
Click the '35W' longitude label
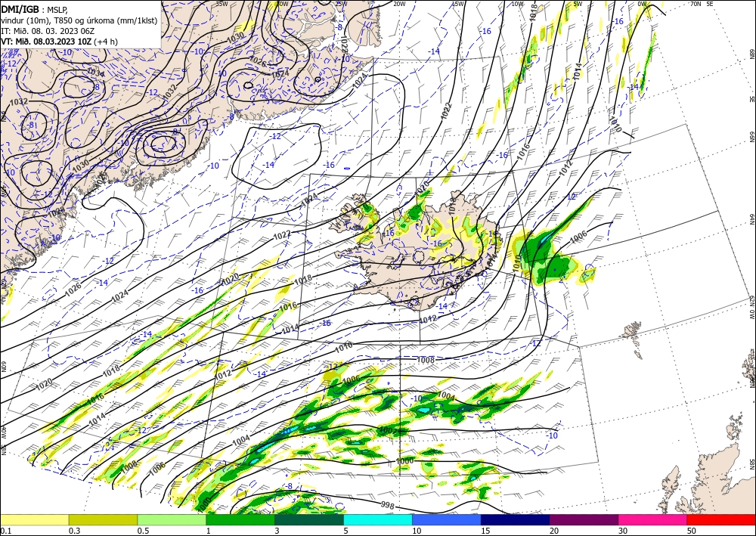click(x=222, y=4)
